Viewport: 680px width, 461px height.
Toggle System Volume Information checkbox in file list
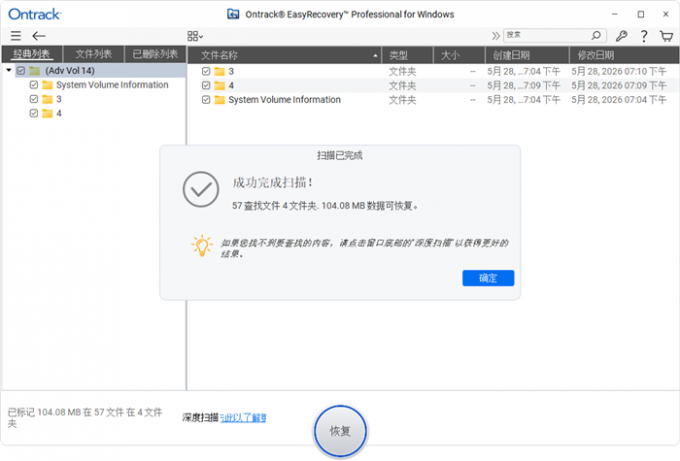coord(206,100)
